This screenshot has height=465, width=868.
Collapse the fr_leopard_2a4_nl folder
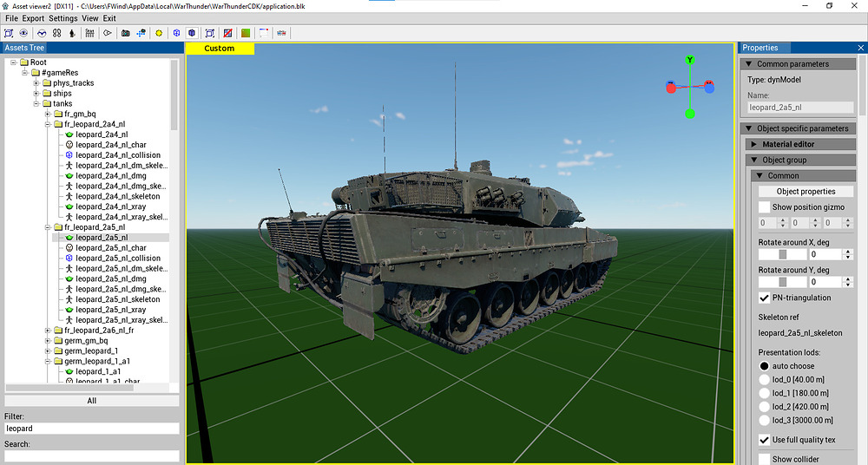tap(48, 125)
